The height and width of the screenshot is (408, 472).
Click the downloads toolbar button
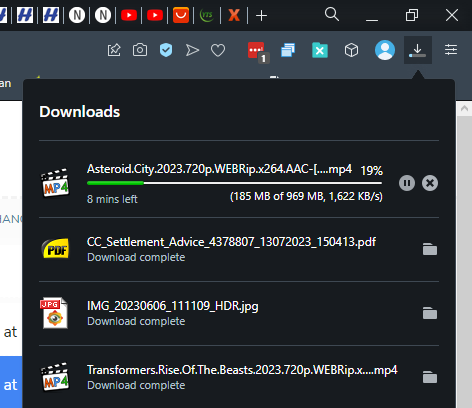point(418,50)
